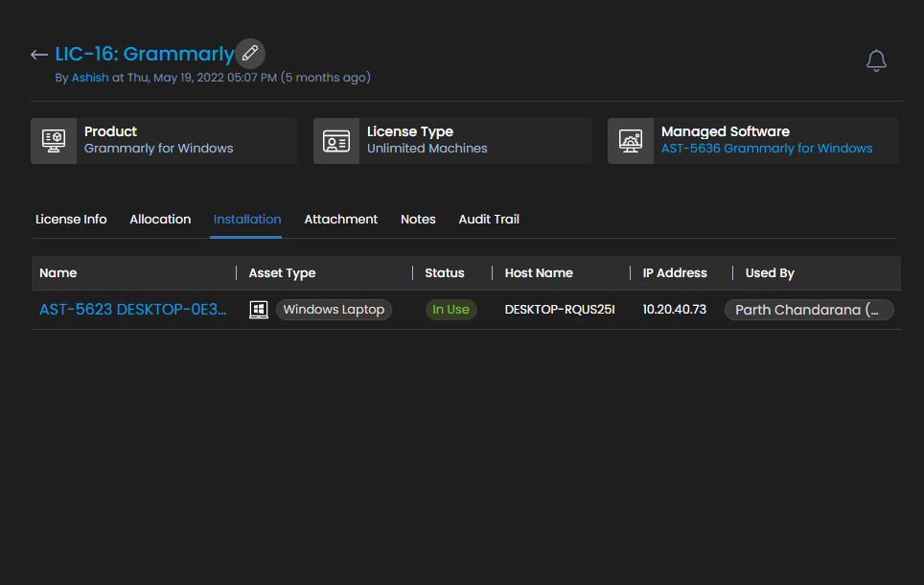The height and width of the screenshot is (585, 924).
Task: Select IP address 10.20.40.73 cell
Action: pos(674,310)
